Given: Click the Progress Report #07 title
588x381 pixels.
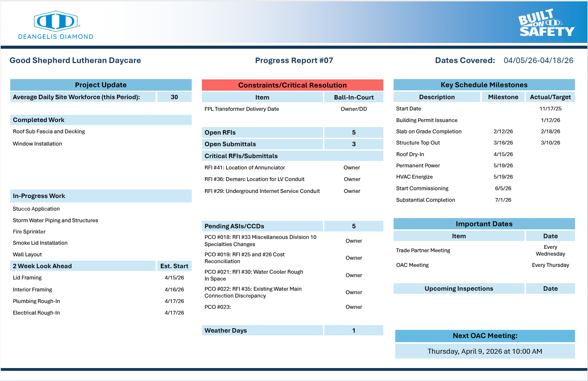Looking at the screenshot, I should (294, 61).
